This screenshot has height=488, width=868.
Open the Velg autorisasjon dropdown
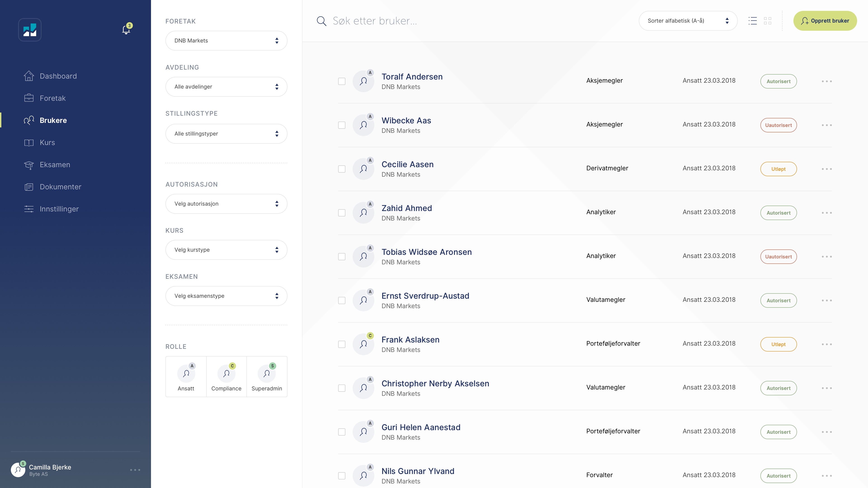pos(226,204)
